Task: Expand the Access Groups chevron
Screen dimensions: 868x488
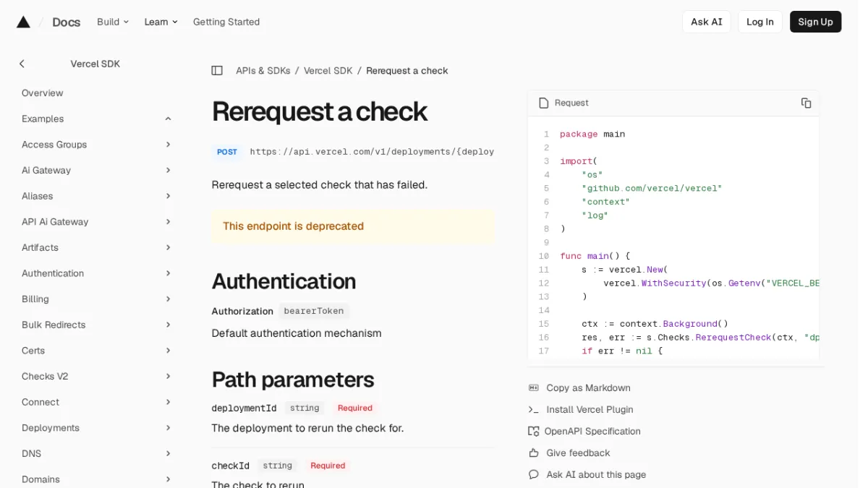Action: [x=168, y=145]
